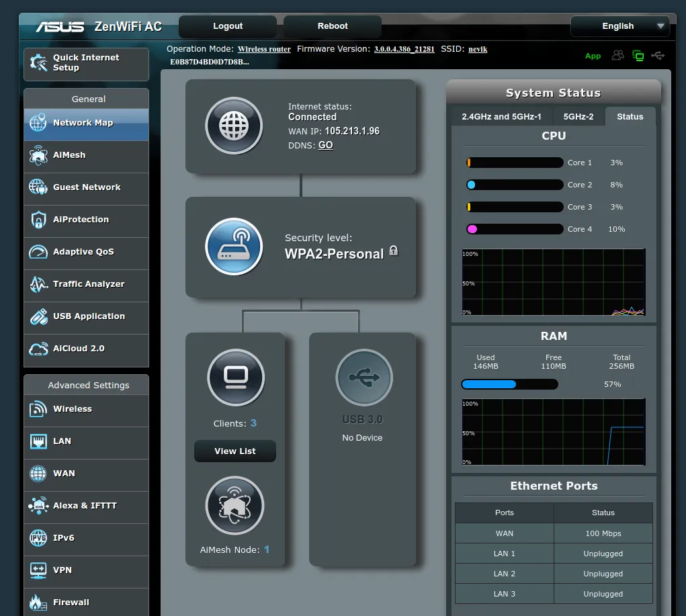Screen dimensions: 686x616
Task: Click the WAN 100 Mbps status cell
Action: click(x=603, y=533)
